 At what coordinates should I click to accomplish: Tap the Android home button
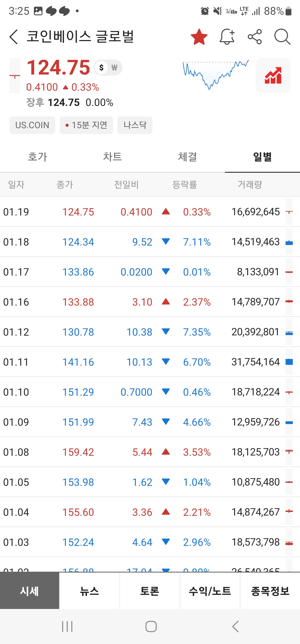coord(151,626)
